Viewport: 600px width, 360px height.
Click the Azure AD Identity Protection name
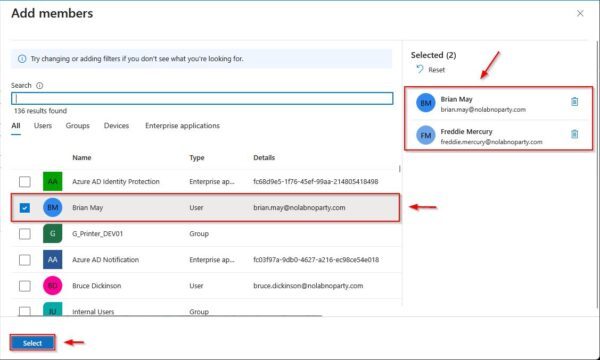(116, 181)
